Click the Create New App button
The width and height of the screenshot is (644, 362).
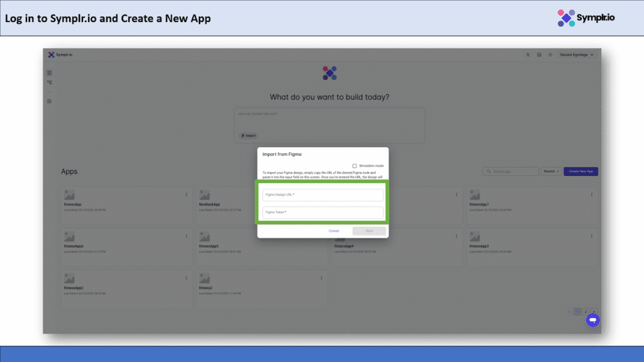(x=580, y=171)
